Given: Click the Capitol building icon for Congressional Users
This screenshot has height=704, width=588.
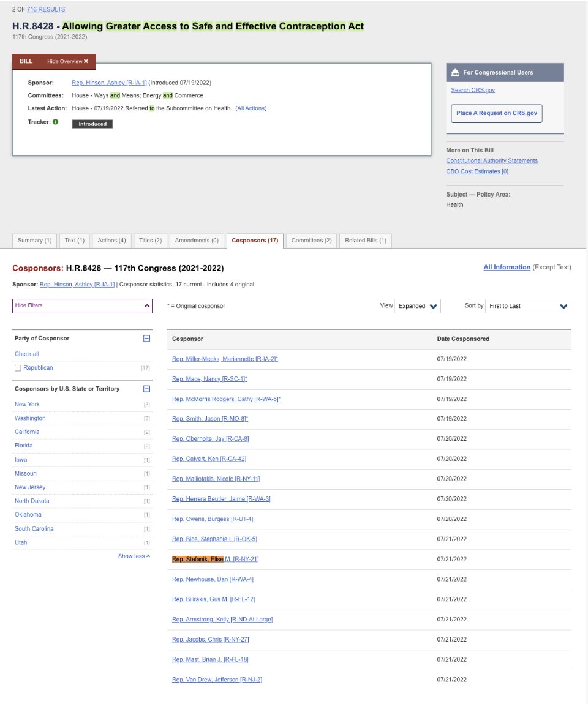Looking at the screenshot, I should click(455, 72).
